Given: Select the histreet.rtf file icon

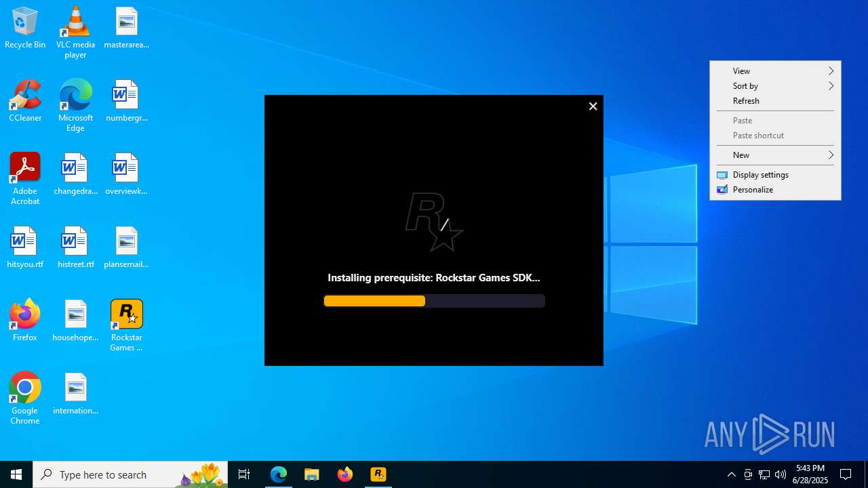Looking at the screenshot, I should (x=75, y=247).
